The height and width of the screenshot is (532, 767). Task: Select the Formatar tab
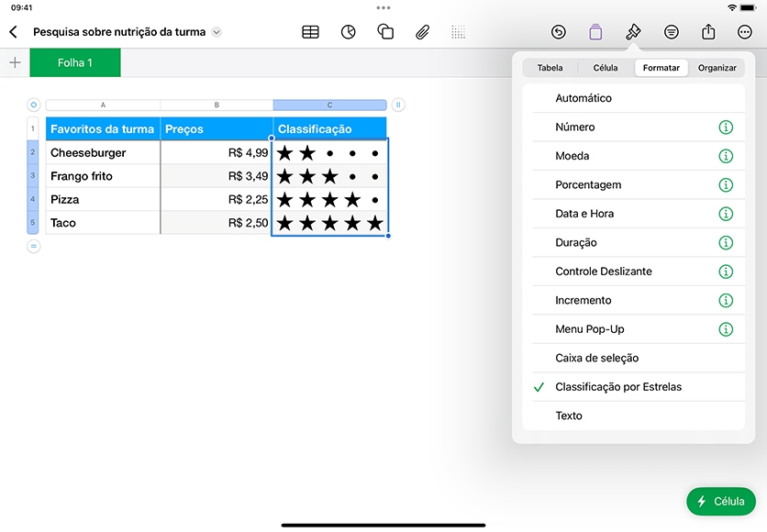point(661,68)
